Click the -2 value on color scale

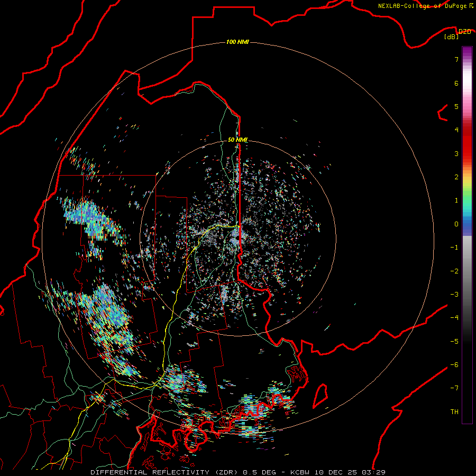tap(454, 271)
